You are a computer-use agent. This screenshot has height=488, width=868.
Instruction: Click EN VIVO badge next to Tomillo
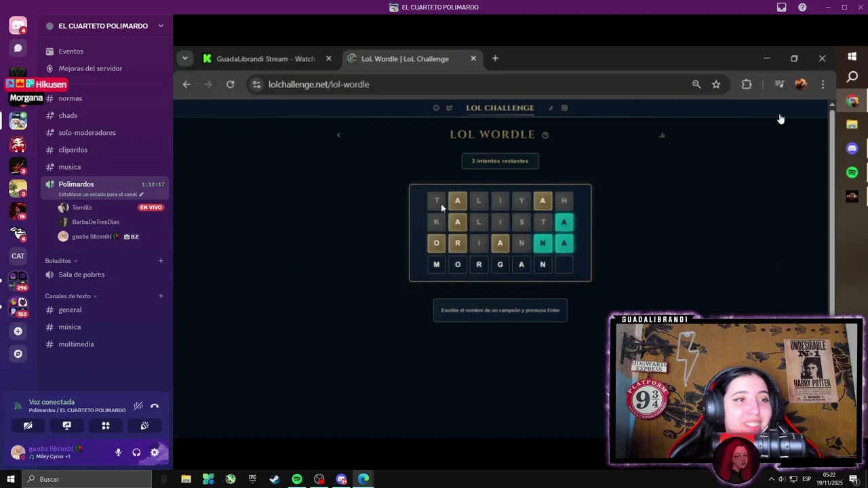pos(151,207)
